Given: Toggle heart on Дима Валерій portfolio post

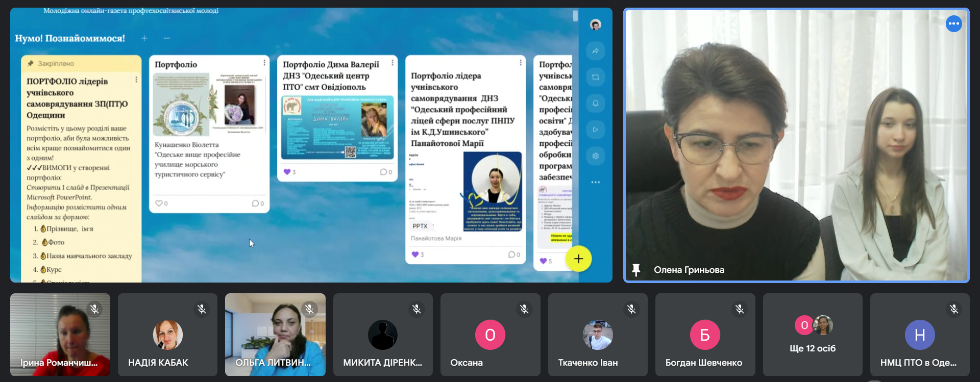Looking at the screenshot, I should click(287, 172).
